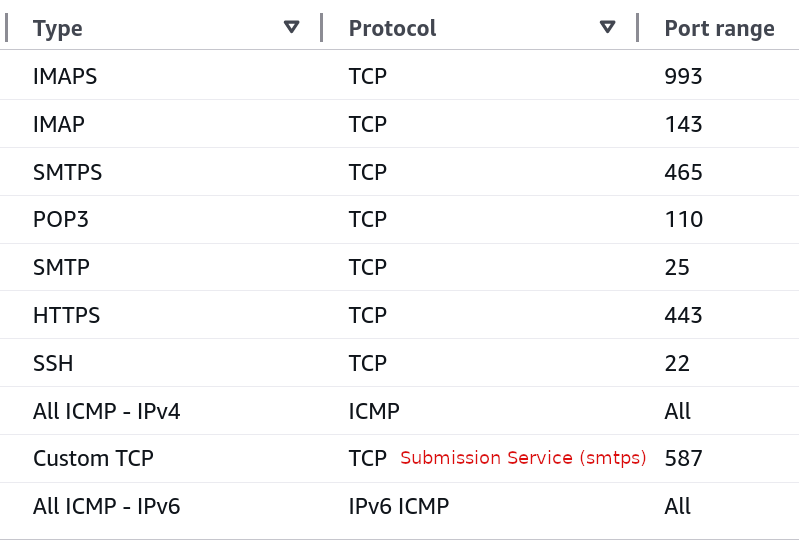Click port 443 value
The width and height of the screenshot is (800, 544).
[683, 315]
